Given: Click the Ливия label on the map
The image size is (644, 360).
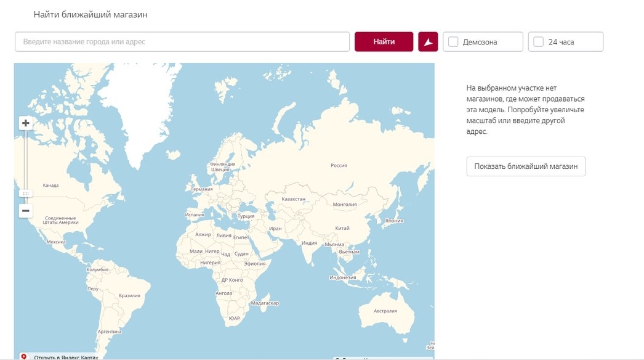Looking at the screenshot, I should pyautogui.click(x=223, y=235).
